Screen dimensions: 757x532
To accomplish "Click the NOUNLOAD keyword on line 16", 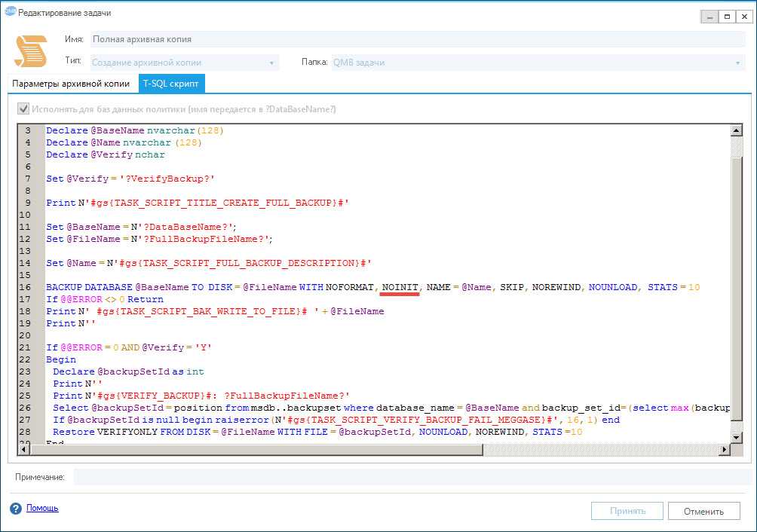I will tap(613, 287).
